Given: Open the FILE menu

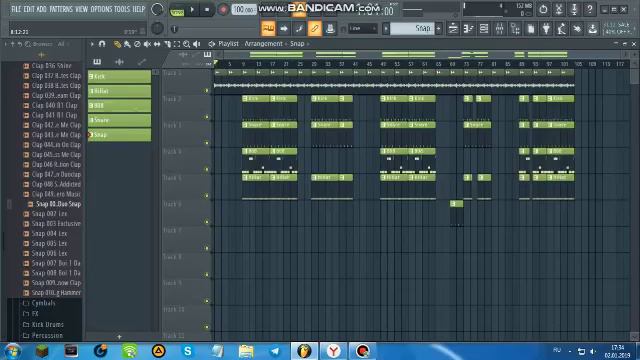Looking at the screenshot, I should (x=16, y=9).
